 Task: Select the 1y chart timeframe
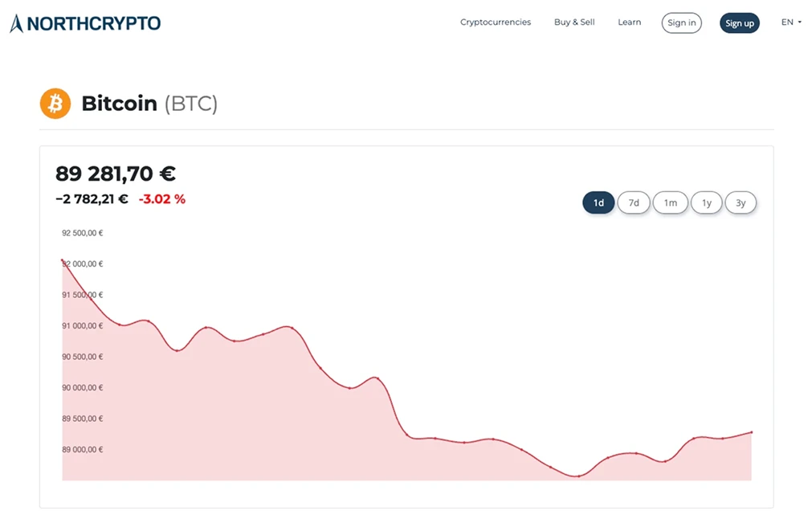pos(706,202)
